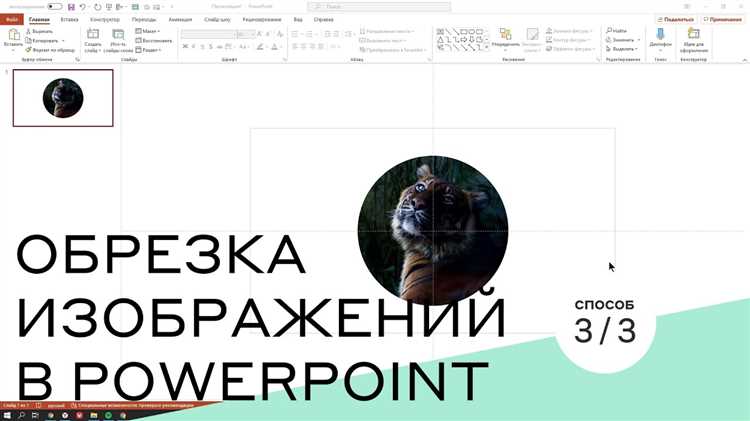Redo the last action
The width and height of the screenshot is (750, 421).
point(98,7)
